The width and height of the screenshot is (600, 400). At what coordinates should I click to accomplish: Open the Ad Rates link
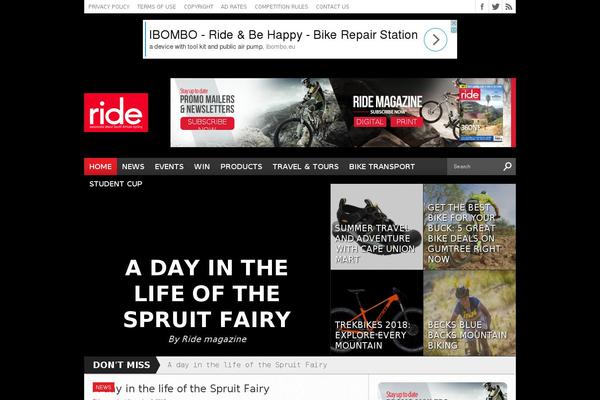[x=234, y=7]
